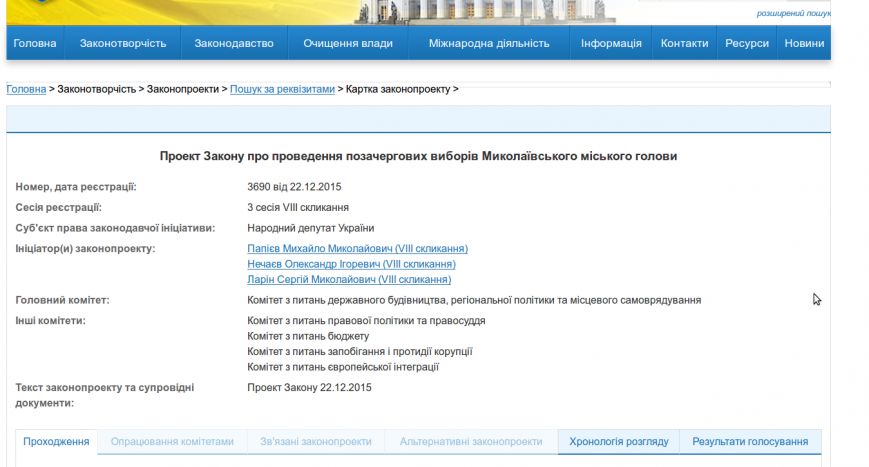Viewport: 869px width, 467px height.
Task: Click the bill title heading text
Action: (418, 156)
